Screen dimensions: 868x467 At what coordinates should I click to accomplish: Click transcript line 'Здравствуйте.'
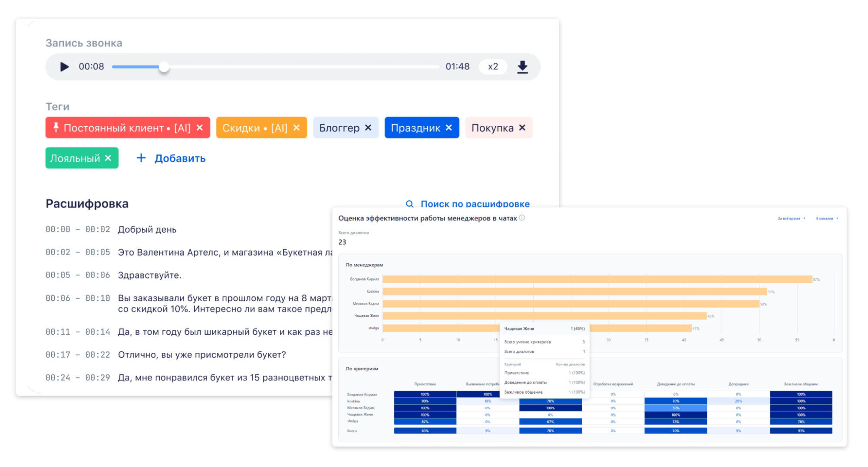149,275
